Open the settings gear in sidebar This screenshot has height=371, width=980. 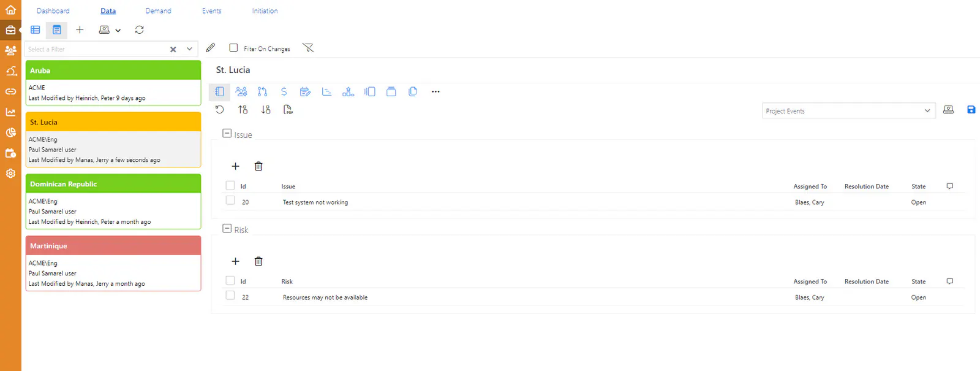point(10,174)
